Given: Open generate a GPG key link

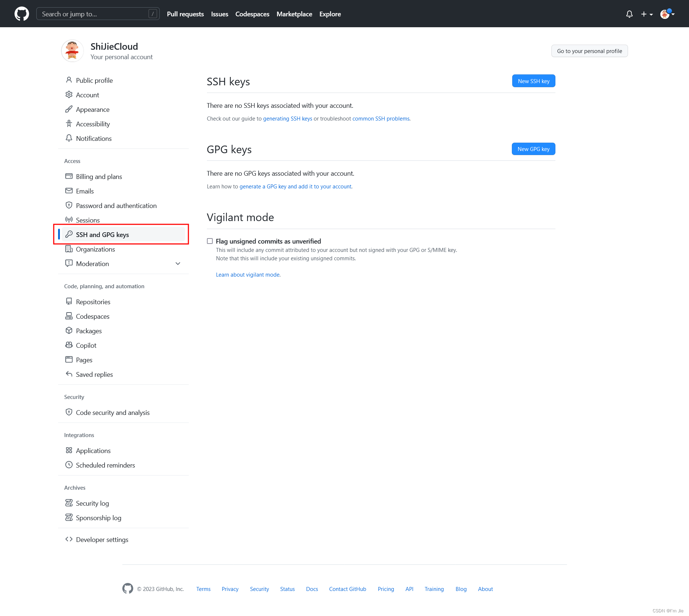Looking at the screenshot, I should pos(295,187).
